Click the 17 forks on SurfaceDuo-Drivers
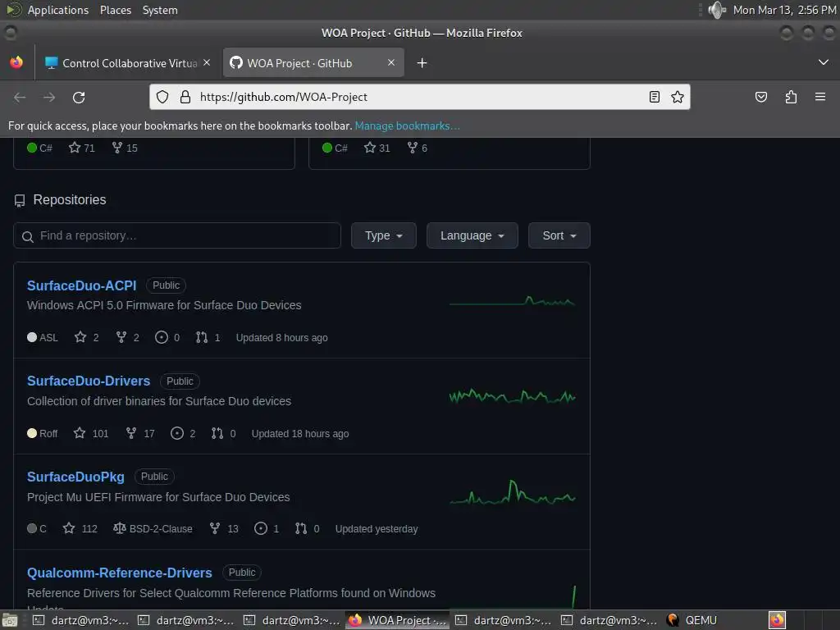 click(x=139, y=433)
